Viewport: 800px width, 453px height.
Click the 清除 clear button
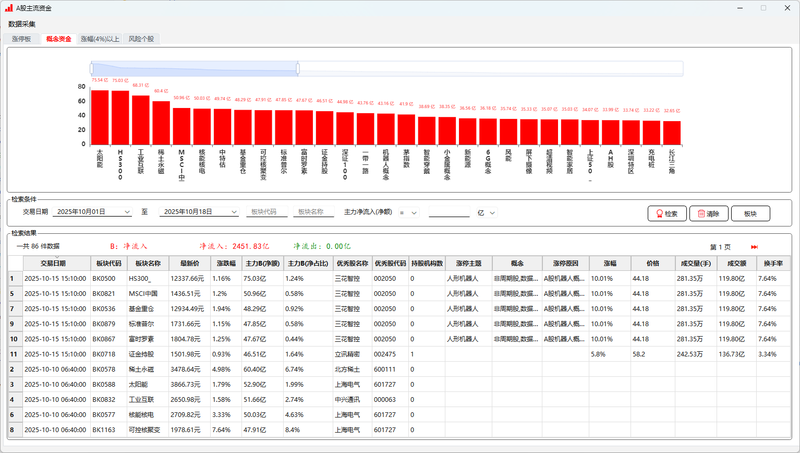click(x=707, y=213)
